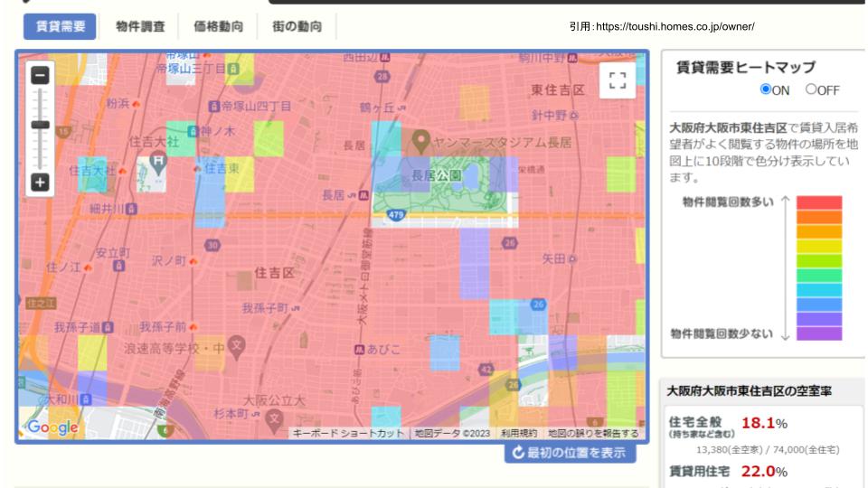Click 長居 subway station icon
The height and width of the screenshot is (488, 868).
[x=363, y=195]
